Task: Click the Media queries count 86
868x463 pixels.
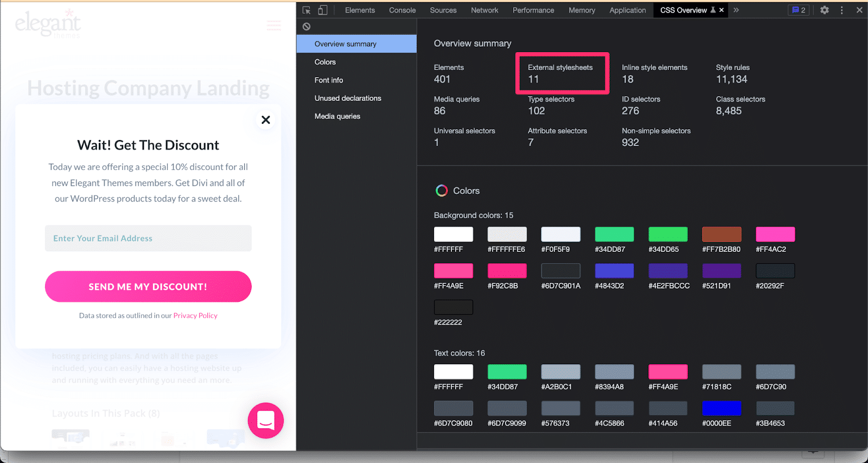Action: coord(439,111)
